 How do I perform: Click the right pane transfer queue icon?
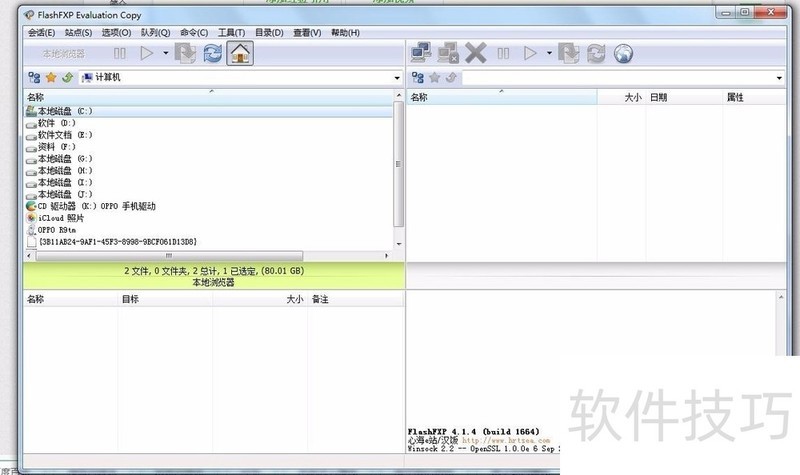pyautogui.click(x=568, y=53)
